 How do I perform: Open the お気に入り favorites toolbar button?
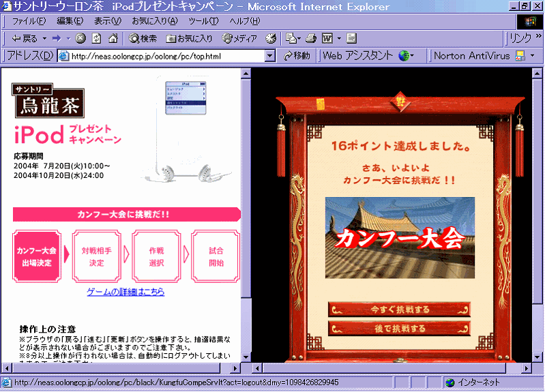(x=189, y=39)
